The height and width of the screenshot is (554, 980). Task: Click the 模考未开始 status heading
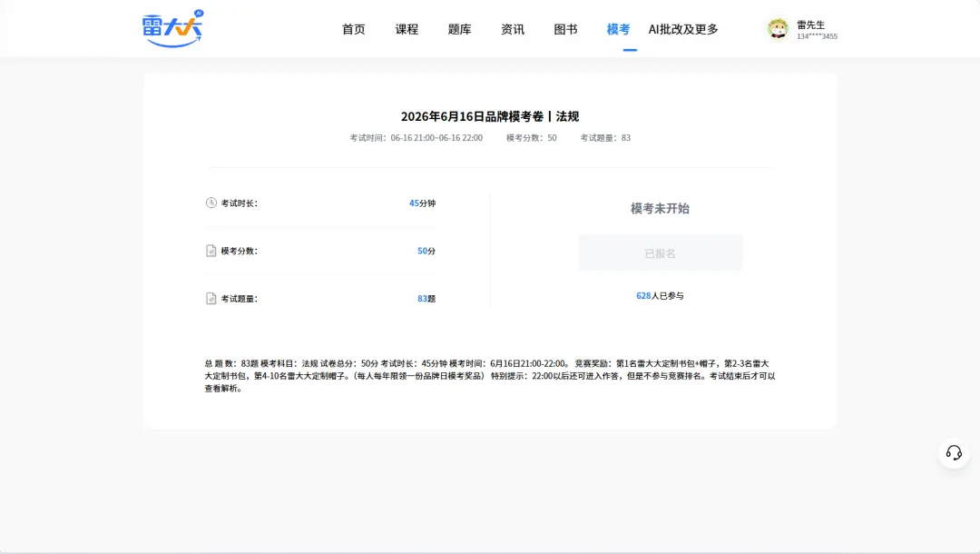pos(660,208)
